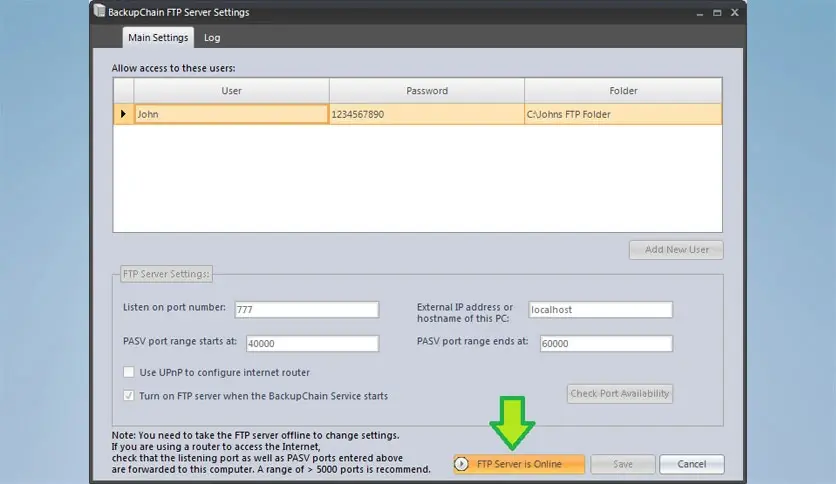836x484 pixels.
Task: Switch to the Main Settings tab
Action: point(158,37)
